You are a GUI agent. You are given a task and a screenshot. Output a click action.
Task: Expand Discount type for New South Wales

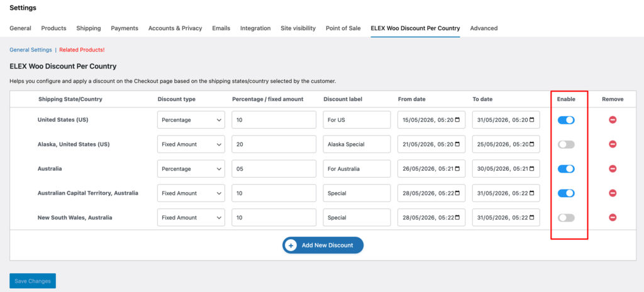point(191,218)
